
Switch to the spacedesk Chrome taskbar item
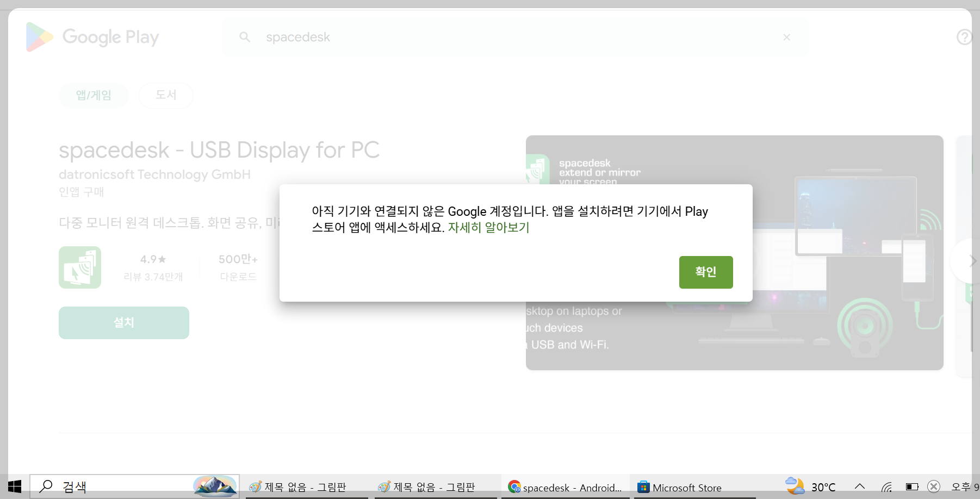[565, 487]
